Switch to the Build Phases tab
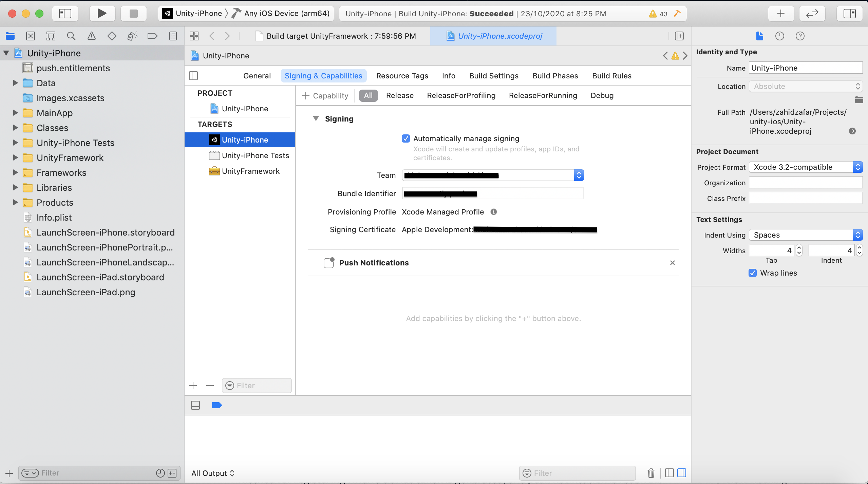The width and height of the screenshot is (868, 484). (555, 76)
